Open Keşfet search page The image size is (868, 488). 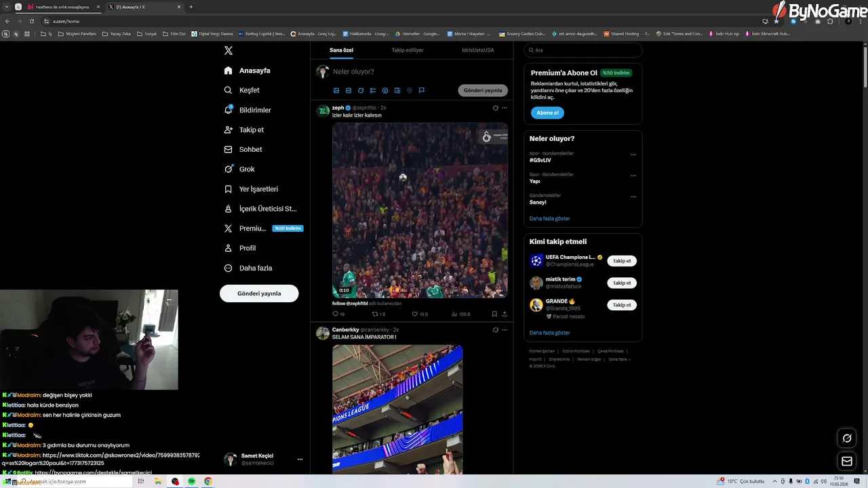(x=242, y=90)
